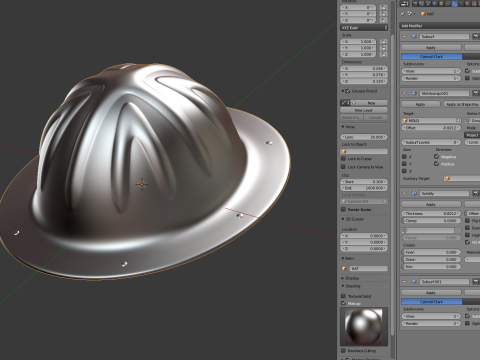Toggle render visibility of Subsurf.001 modifier
Viewport: 480px width, 360px height.
point(475,282)
